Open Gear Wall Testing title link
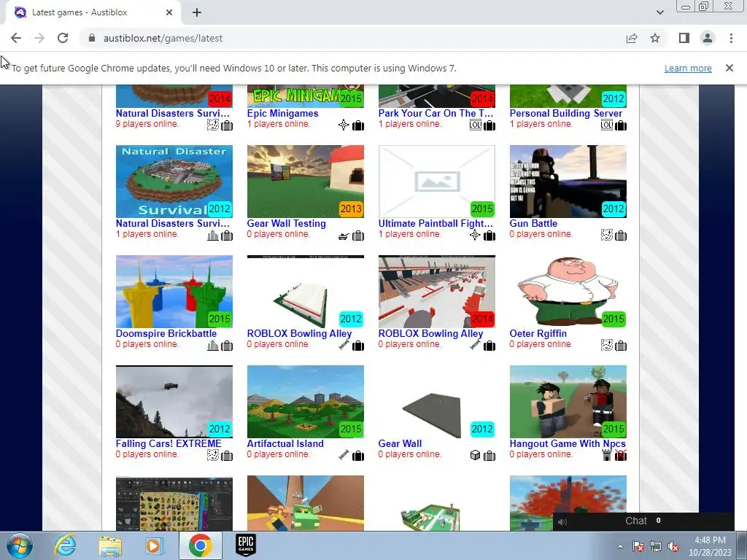Viewport: 747px width, 560px height. [286, 223]
